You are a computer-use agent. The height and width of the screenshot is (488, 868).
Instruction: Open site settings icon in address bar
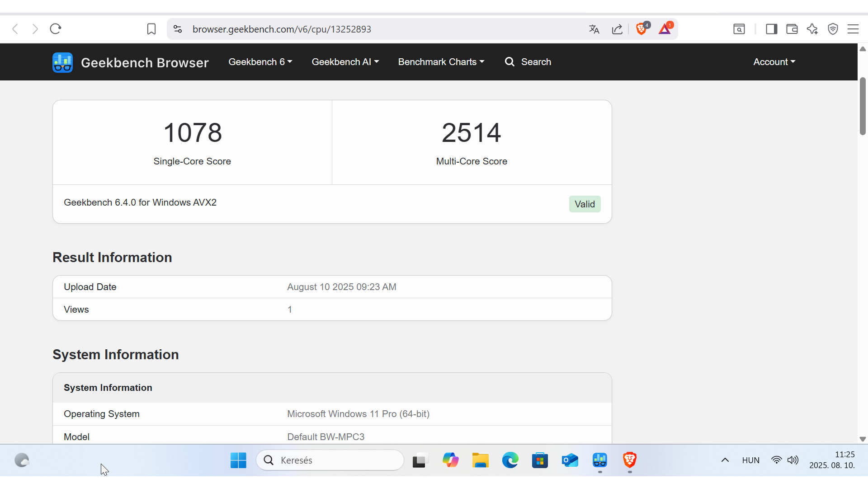(x=178, y=29)
